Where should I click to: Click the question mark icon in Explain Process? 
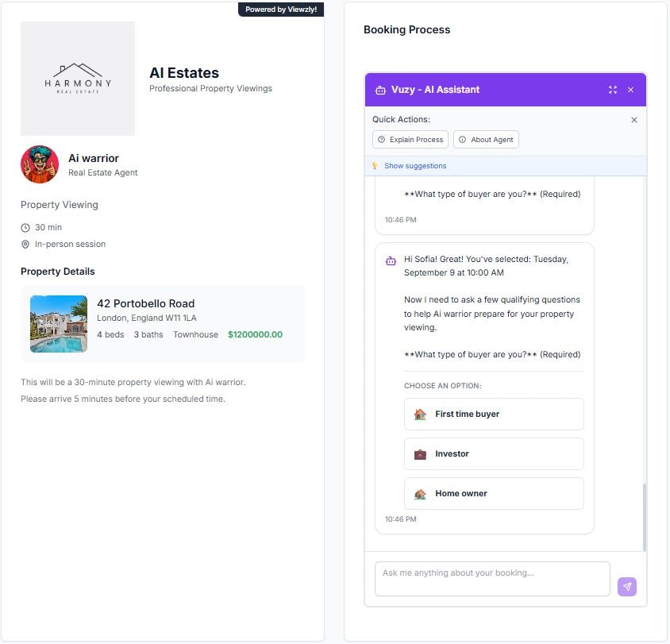[380, 139]
